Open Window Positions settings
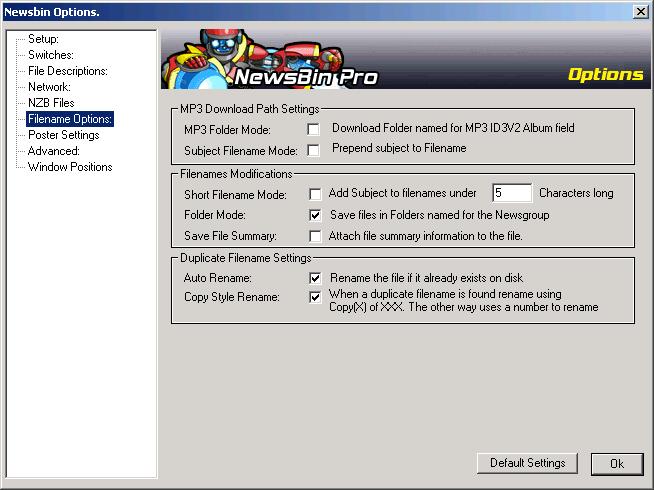Image resolution: width=654 pixels, height=490 pixels. (70, 167)
